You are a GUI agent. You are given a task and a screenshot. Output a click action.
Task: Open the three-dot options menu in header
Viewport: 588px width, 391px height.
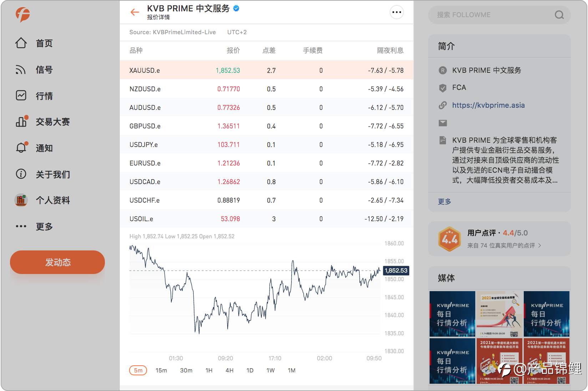pyautogui.click(x=397, y=12)
